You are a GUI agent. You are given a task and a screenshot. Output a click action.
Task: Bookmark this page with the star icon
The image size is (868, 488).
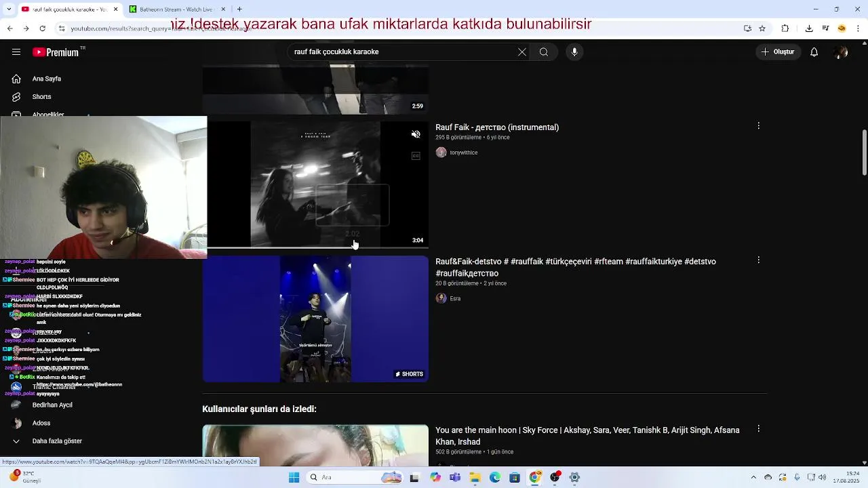tap(762, 28)
